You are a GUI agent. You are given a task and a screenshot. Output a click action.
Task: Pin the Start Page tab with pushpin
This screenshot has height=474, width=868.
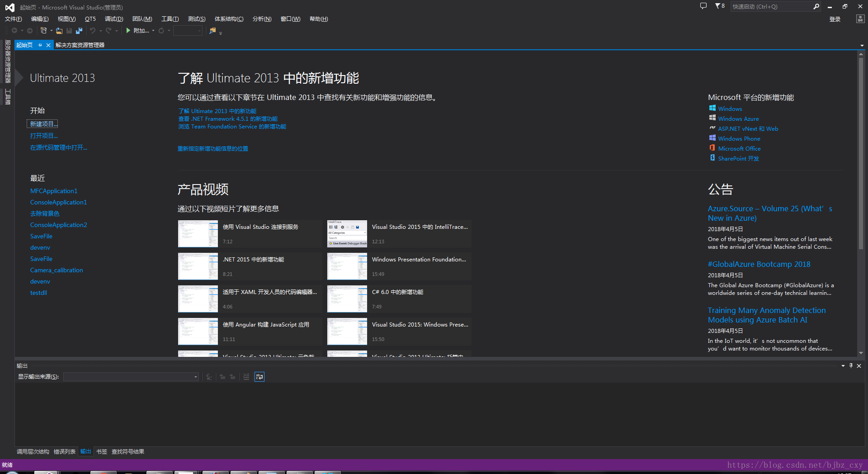click(x=40, y=45)
